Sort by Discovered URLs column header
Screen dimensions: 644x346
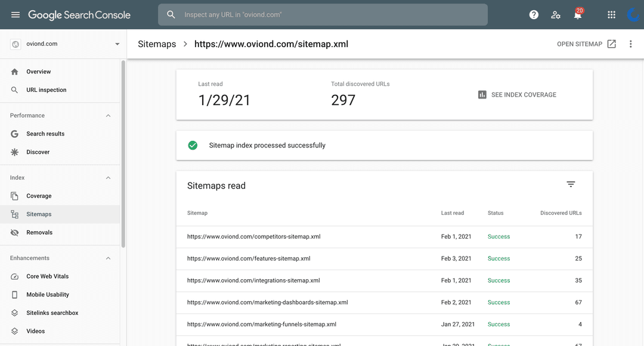561,213
